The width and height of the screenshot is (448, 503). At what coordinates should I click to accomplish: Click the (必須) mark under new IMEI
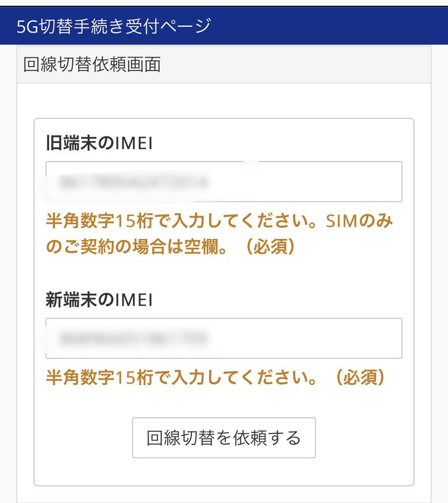360,378
